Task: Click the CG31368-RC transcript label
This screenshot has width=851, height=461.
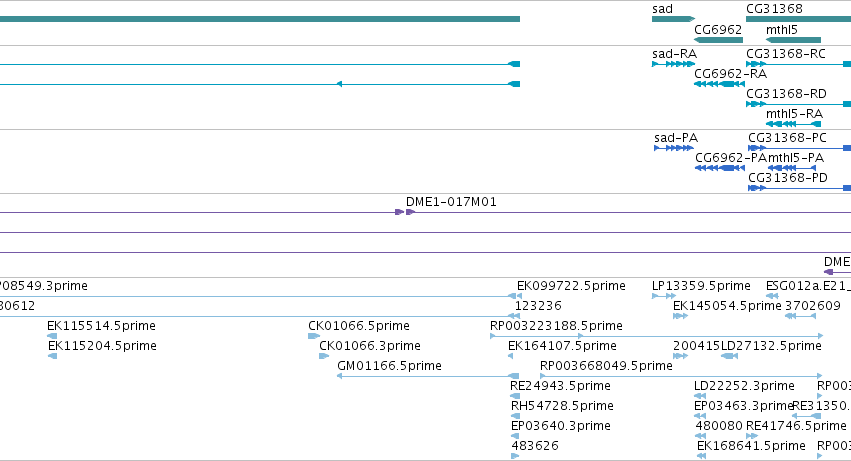Action: tap(786, 54)
